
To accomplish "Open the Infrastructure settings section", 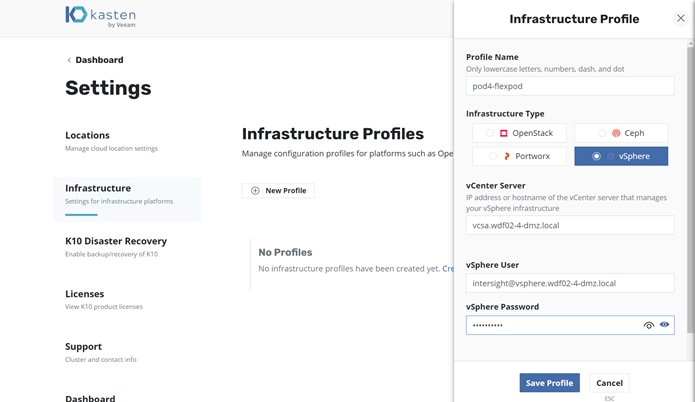I will tap(127, 199).
